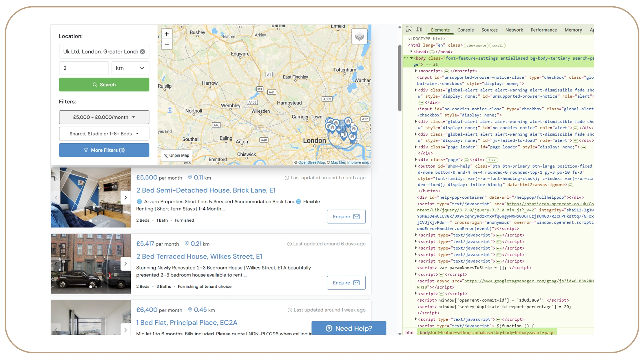
Task: Click the page vertical scrollbar thumb
Action: point(400,78)
